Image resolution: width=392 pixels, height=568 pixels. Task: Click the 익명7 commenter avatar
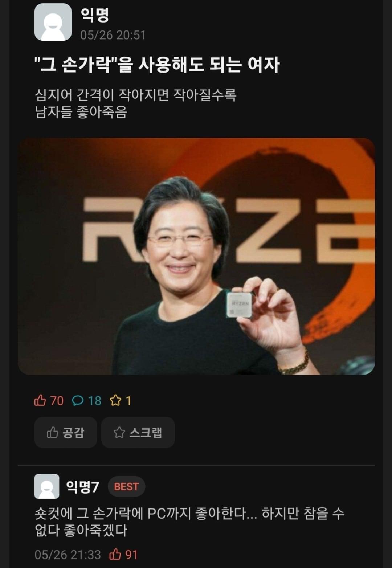[46, 486]
